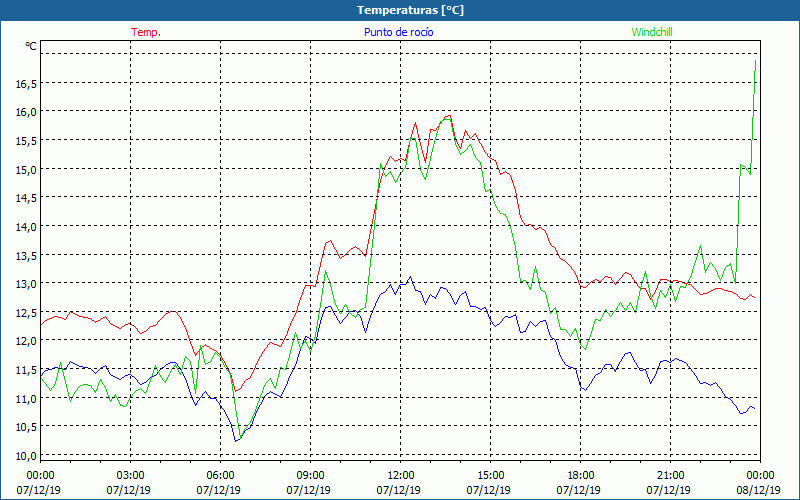Click the 08/12/19 date label
This screenshot has width=800, height=500.
[x=758, y=490]
